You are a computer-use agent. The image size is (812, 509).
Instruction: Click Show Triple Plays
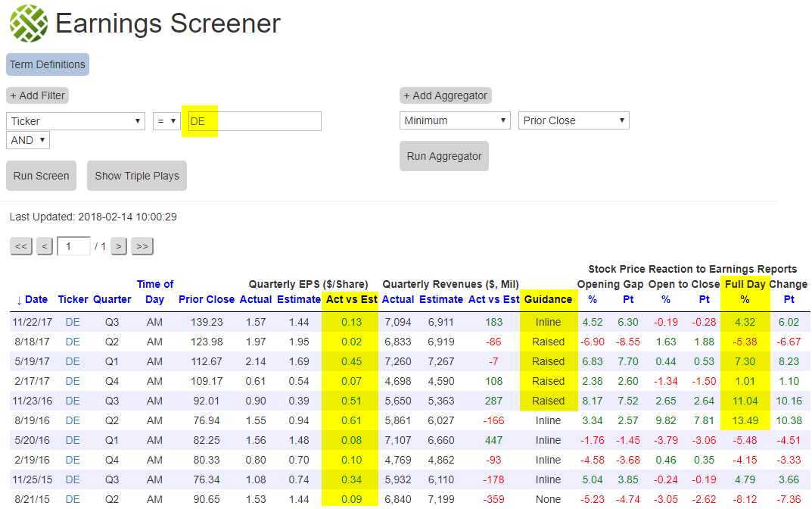click(136, 175)
